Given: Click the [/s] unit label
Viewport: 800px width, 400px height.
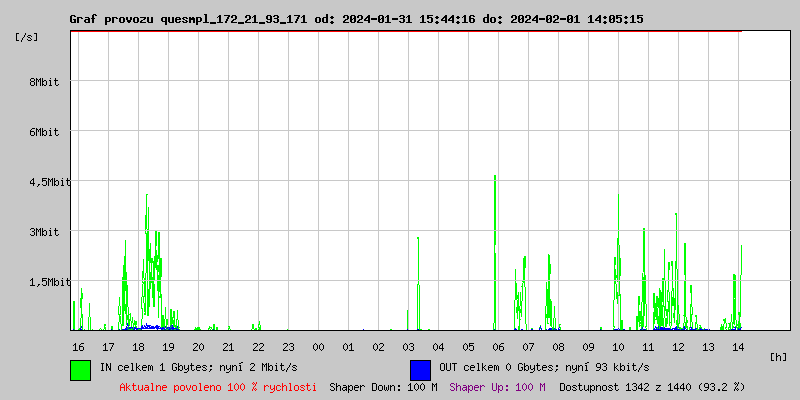Looking at the screenshot, I should tap(27, 36).
